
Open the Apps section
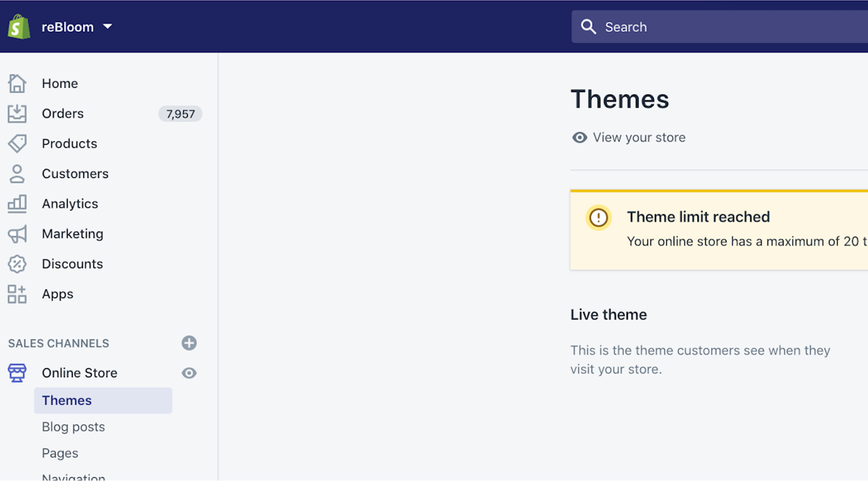[58, 294]
